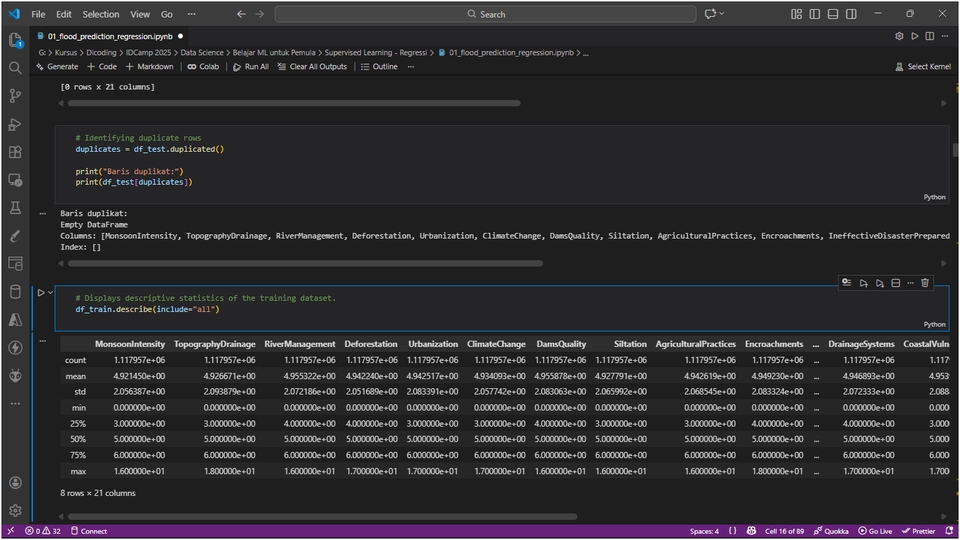Delete the active cell with trash icon
Screen dimensions: 960x540
click(x=925, y=283)
